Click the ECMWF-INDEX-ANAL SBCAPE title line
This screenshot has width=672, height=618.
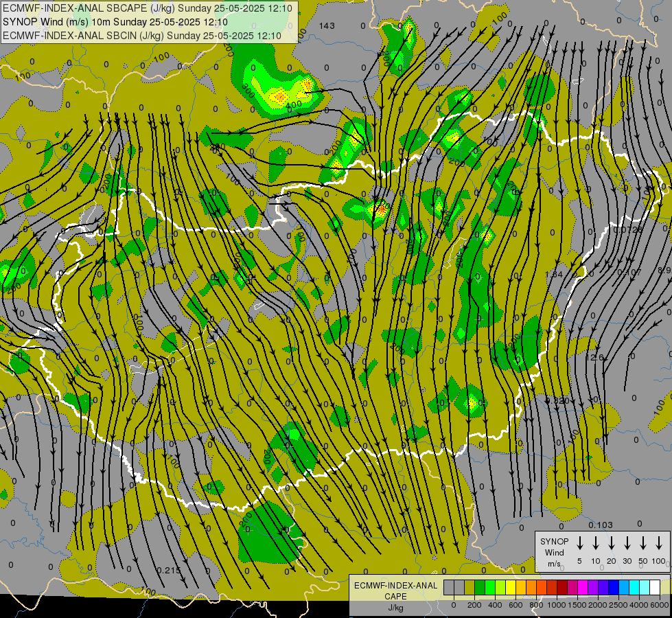click(x=148, y=8)
